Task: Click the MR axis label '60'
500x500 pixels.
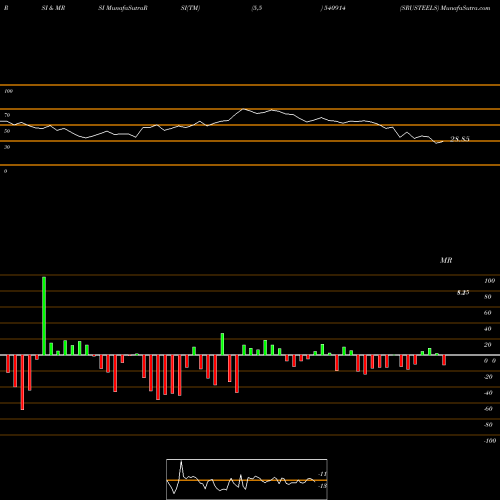Action: pos(488,313)
